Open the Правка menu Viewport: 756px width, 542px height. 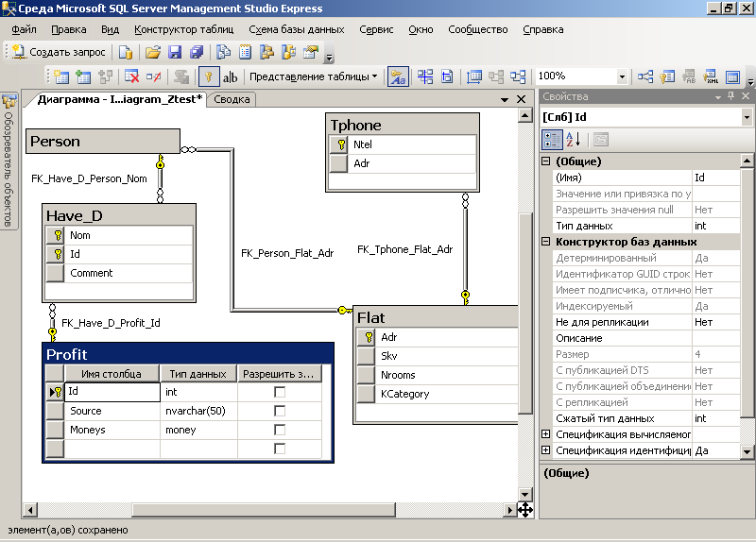click(x=68, y=29)
